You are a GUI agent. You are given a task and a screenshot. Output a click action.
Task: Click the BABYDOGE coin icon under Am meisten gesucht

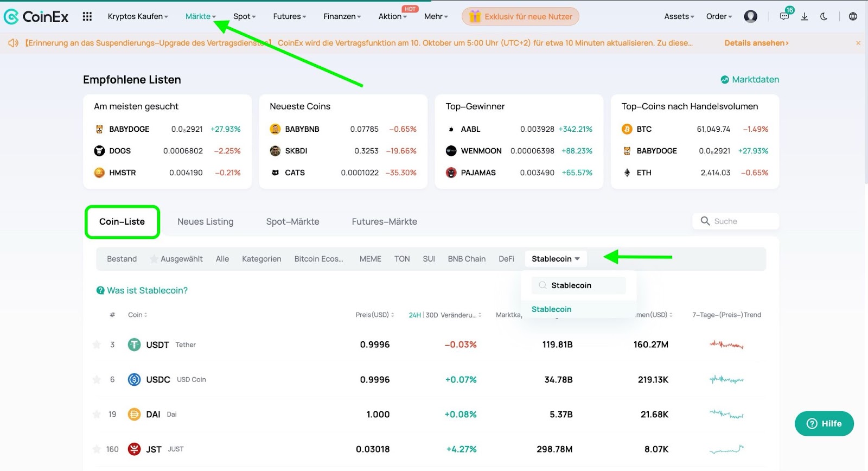pos(99,129)
